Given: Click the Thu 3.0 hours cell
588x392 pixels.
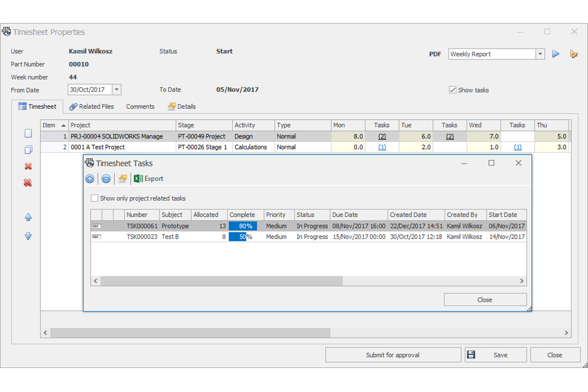Looking at the screenshot, I should 551,147.
